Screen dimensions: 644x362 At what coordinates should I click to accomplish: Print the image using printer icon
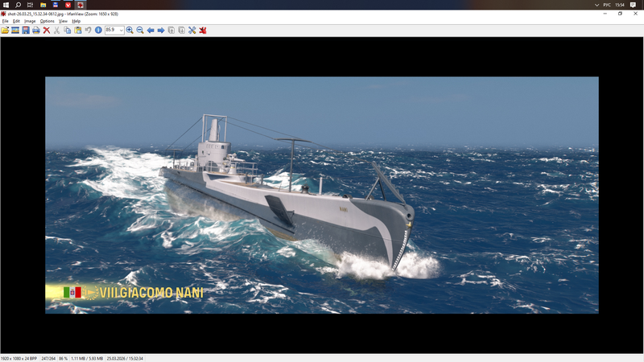point(36,30)
